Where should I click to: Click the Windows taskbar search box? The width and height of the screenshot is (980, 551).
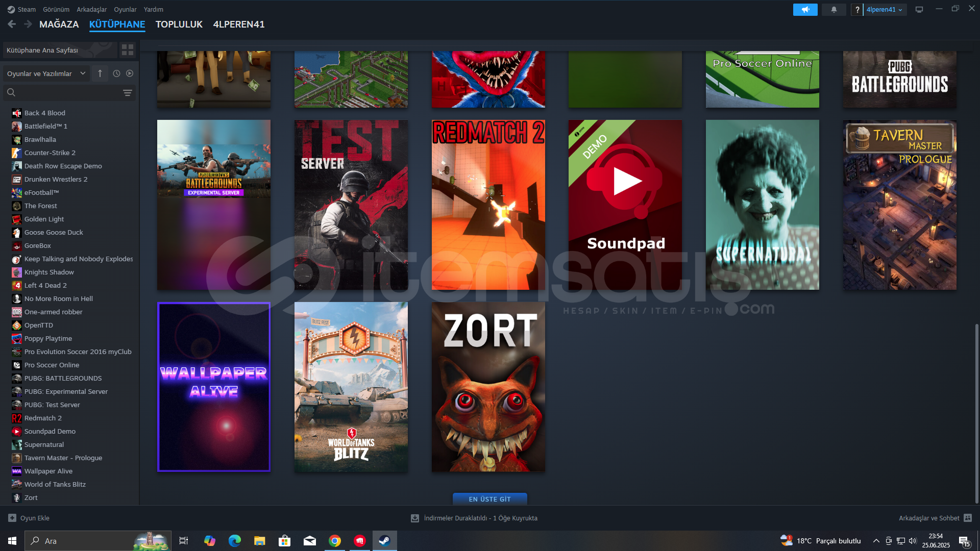pyautogui.click(x=98, y=541)
